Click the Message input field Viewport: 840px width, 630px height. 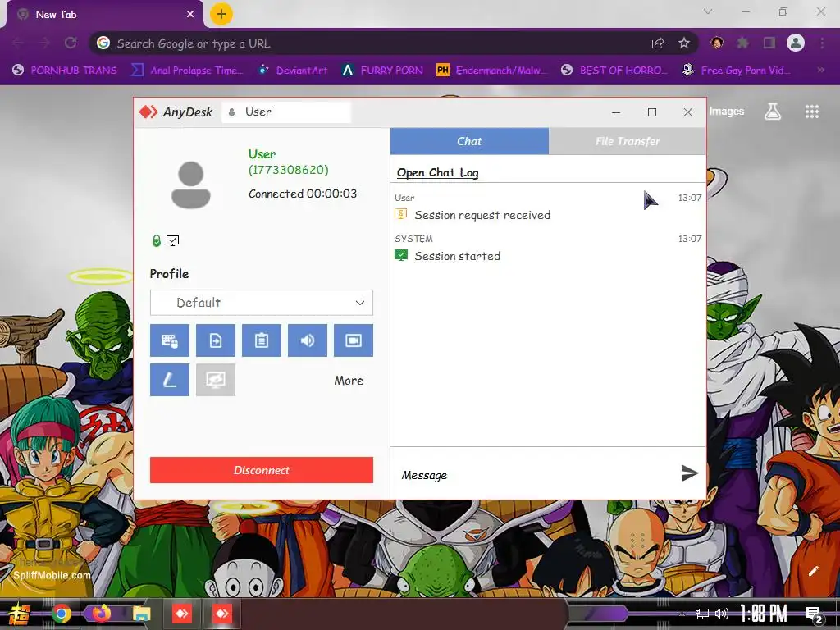point(536,475)
